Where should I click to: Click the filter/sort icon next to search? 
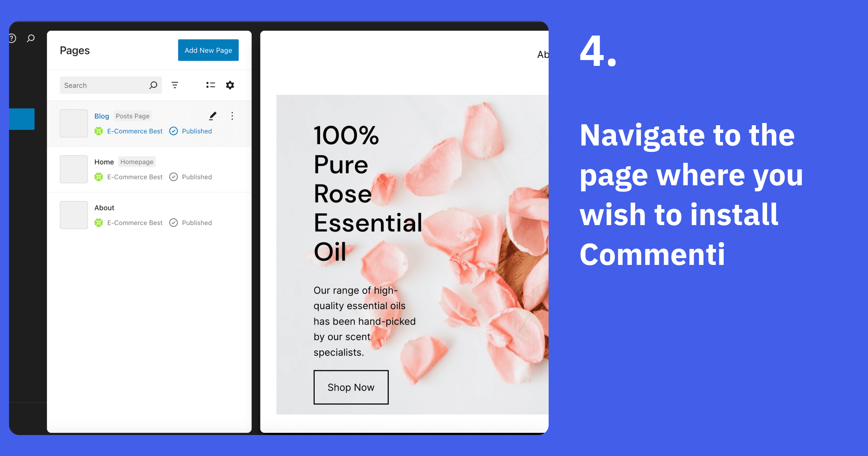tap(175, 85)
